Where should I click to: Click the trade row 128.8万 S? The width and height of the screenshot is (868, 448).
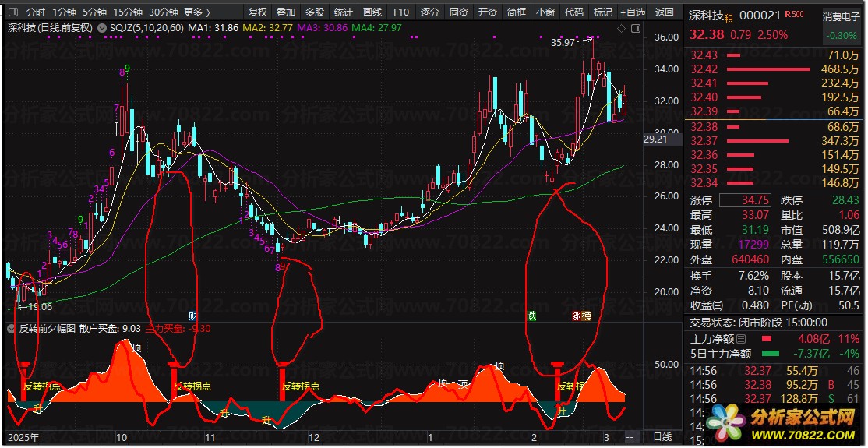(x=775, y=399)
